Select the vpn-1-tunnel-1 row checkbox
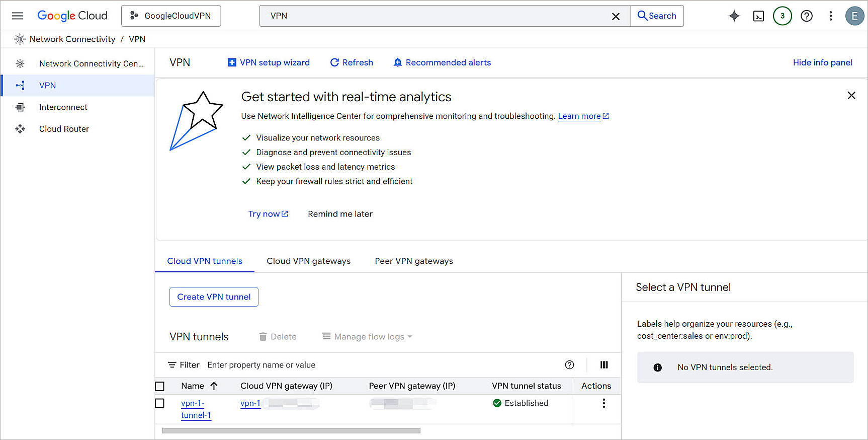The height and width of the screenshot is (440, 868). tap(160, 403)
